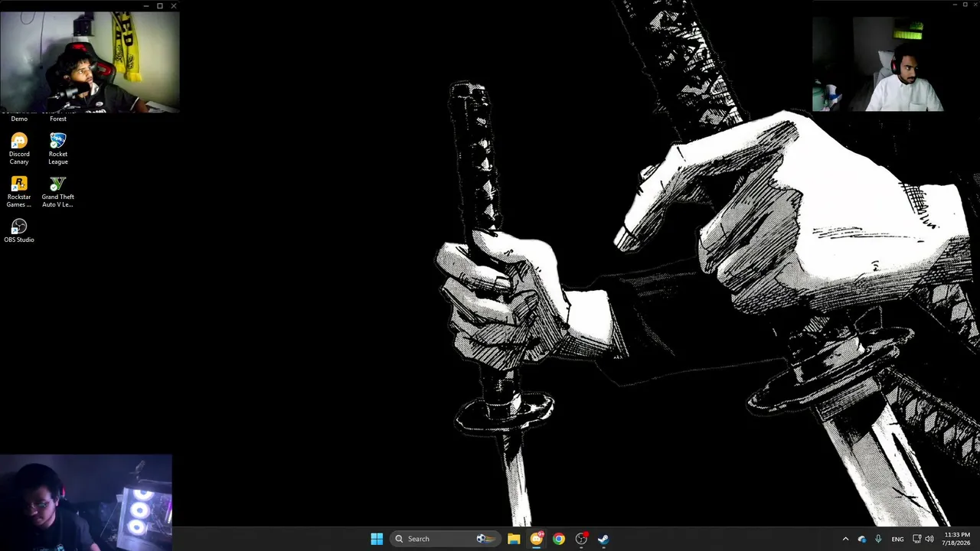This screenshot has height=551, width=980.
Task: Launch Google Chrome from the taskbar
Action: (559, 539)
